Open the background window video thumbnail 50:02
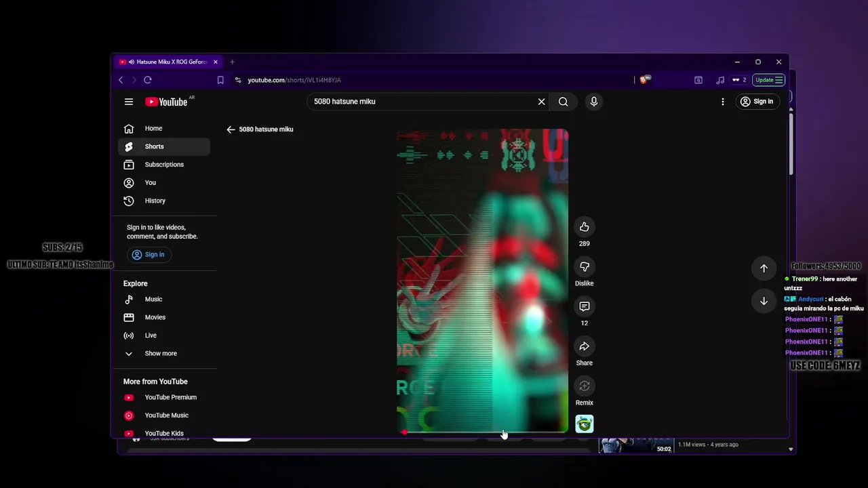 (x=636, y=446)
